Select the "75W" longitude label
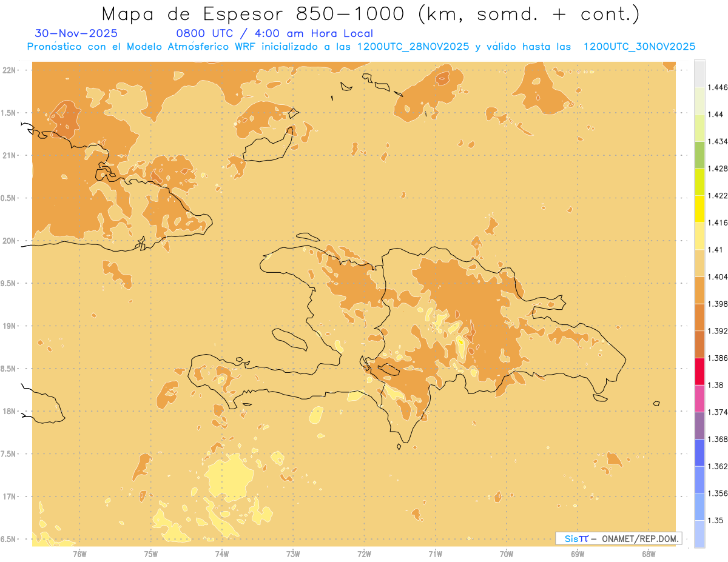This screenshot has width=728, height=562. 150,554
